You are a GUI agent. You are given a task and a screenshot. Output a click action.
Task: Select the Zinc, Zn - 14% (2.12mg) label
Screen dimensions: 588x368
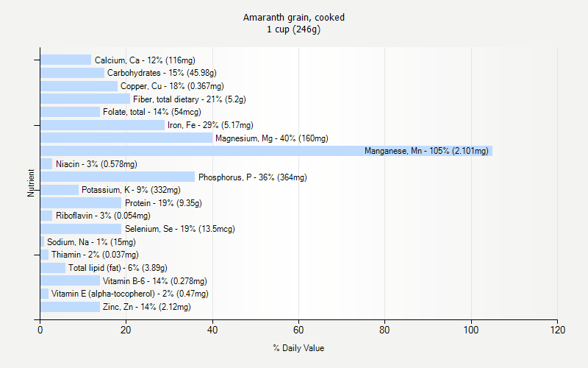click(x=146, y=307)
